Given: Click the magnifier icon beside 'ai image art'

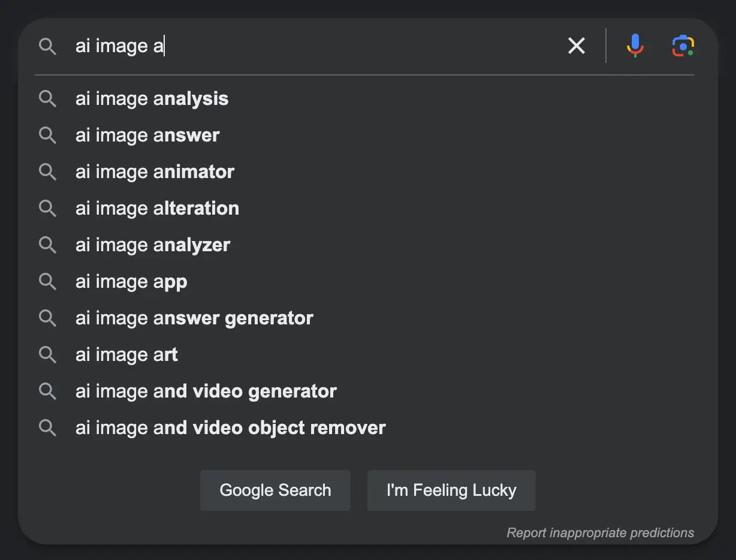Looking at the screenshot, I should pos(47,355).
